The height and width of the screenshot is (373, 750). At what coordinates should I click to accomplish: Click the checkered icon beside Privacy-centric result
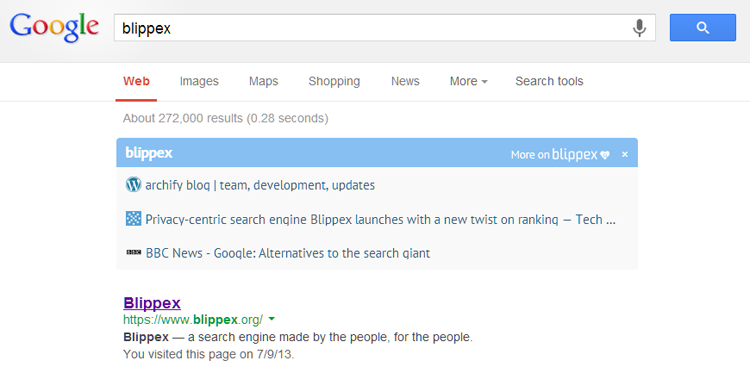point(133,219)
